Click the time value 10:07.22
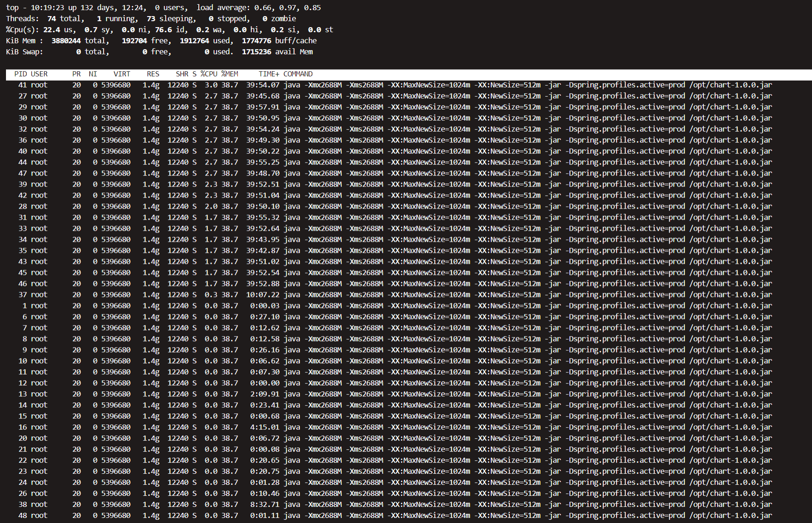Screen dimensions: 812x523 coord(263,295)
